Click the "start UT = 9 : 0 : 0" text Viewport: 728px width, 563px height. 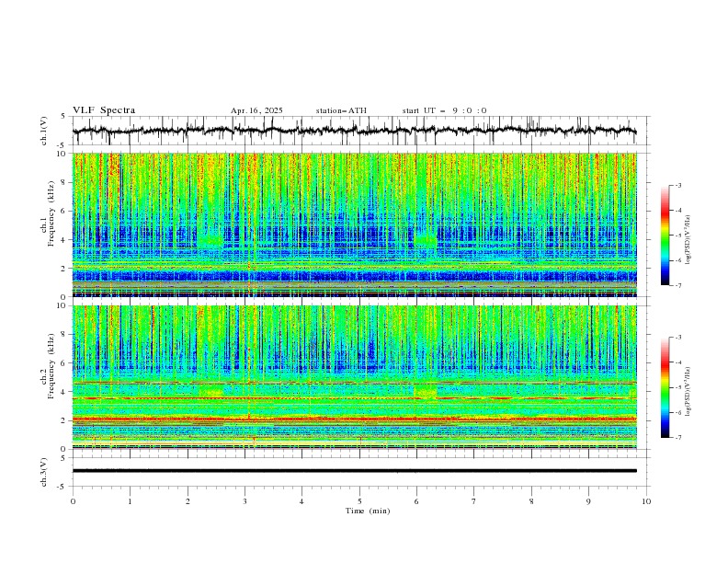point(444,110)
